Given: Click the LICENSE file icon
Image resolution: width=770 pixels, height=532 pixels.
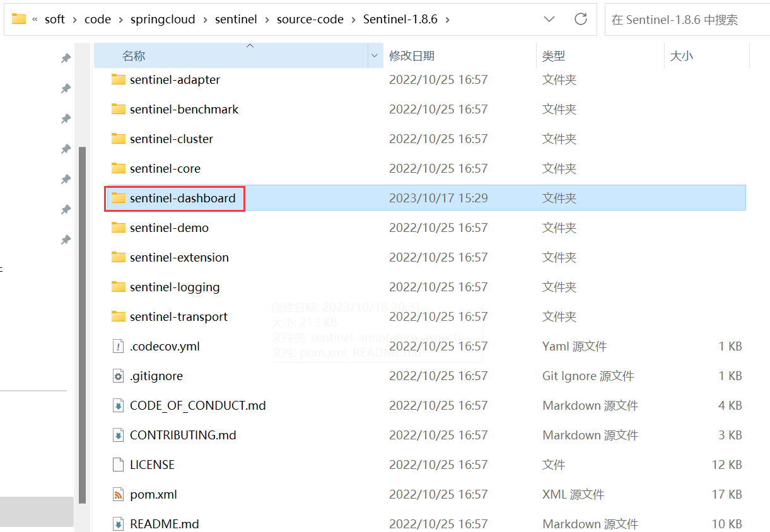Looking at the screenshot, I should [x=118, y=465].
